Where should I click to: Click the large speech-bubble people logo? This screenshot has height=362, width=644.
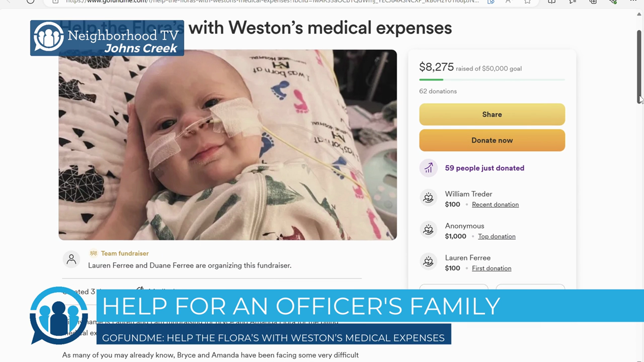[x=59, y=315]
